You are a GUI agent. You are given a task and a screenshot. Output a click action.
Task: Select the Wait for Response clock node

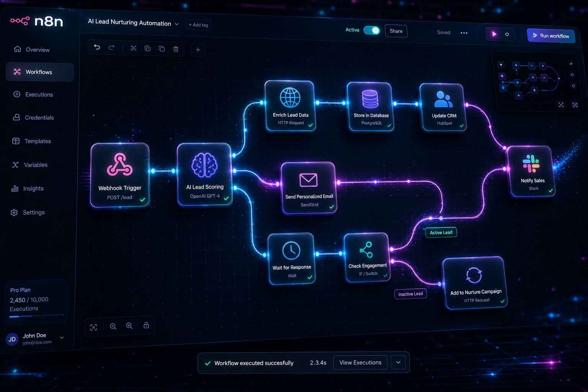point(291,259)
